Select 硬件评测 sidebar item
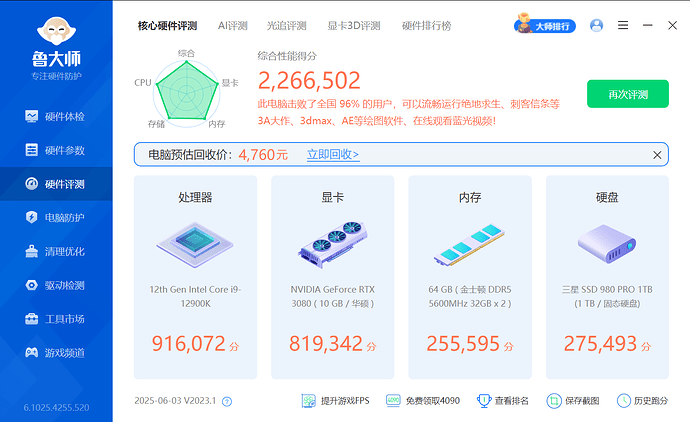 56,184
